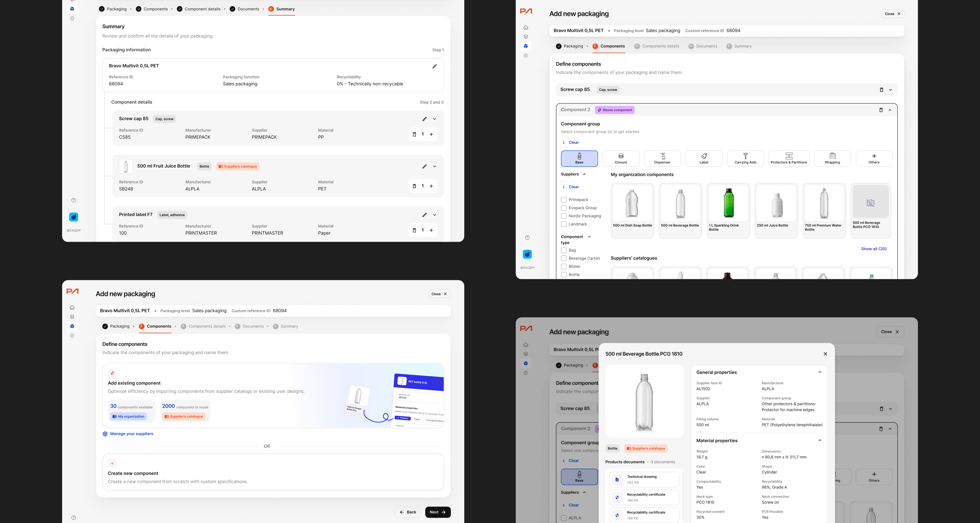
Task: Delete Screw cap 85 in component group window
Action: point(882,90)
